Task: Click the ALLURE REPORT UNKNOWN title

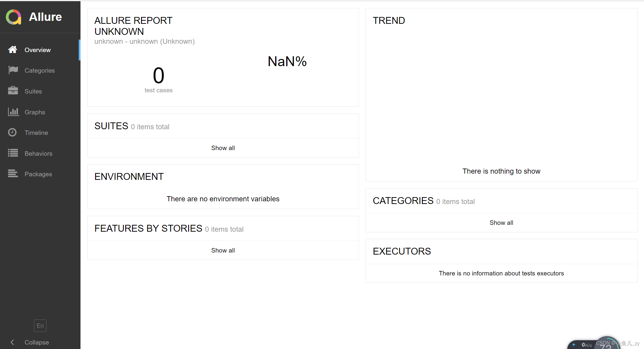Action: [133, 26]
